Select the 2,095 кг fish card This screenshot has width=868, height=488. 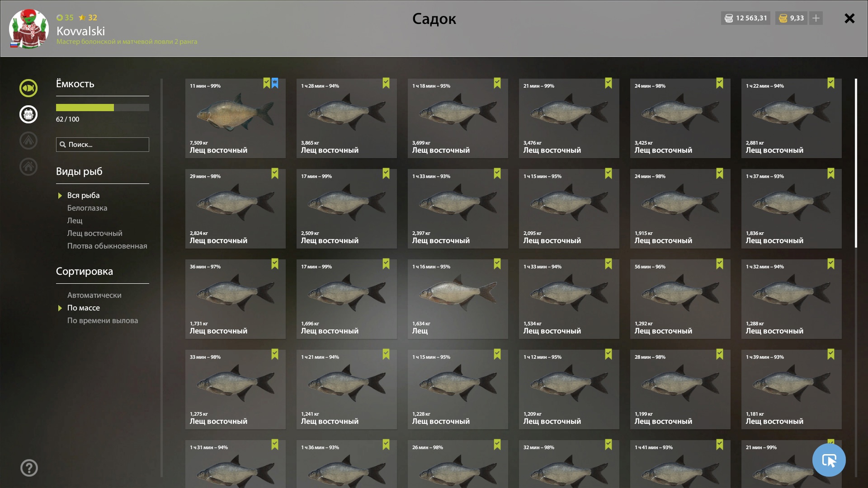569,209
